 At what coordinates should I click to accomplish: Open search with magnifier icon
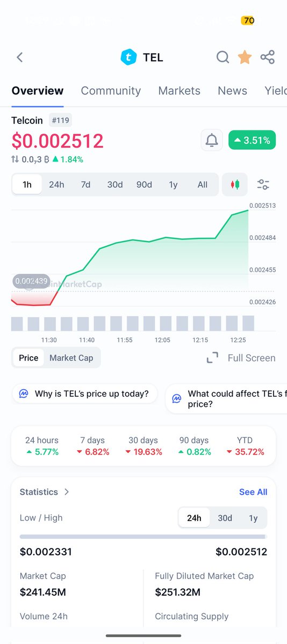[223, 57]
